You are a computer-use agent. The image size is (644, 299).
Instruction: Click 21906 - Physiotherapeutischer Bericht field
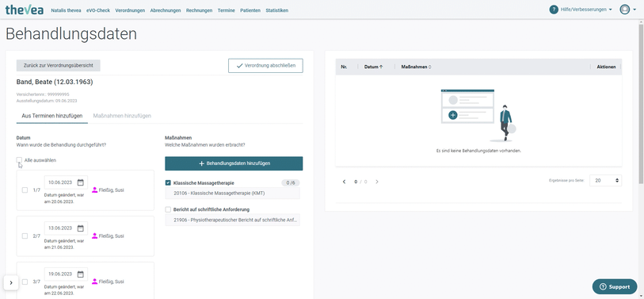point(232,220)
